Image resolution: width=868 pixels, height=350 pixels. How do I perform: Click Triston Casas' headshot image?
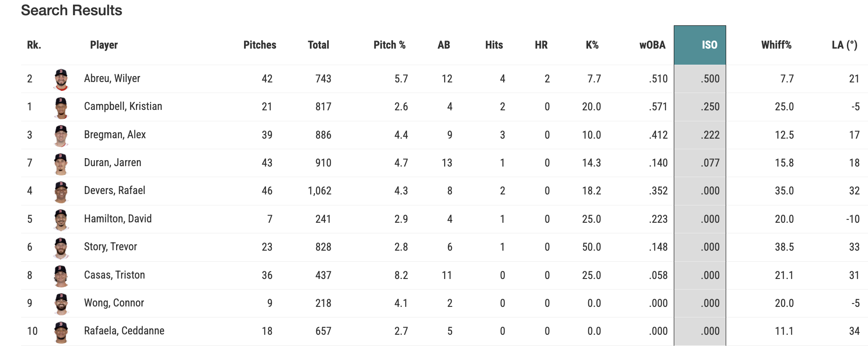coord(61,276)
